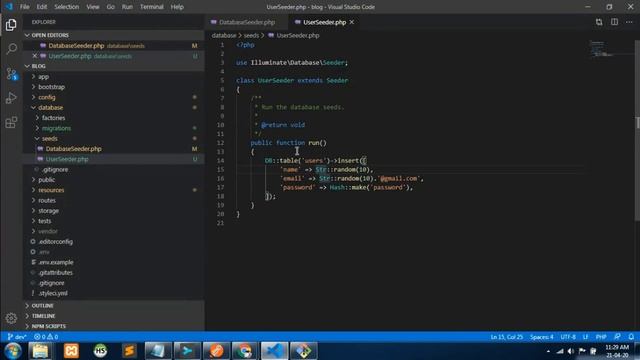
Task: Click the volume icon in system tray
Action: tap(571, 351)
